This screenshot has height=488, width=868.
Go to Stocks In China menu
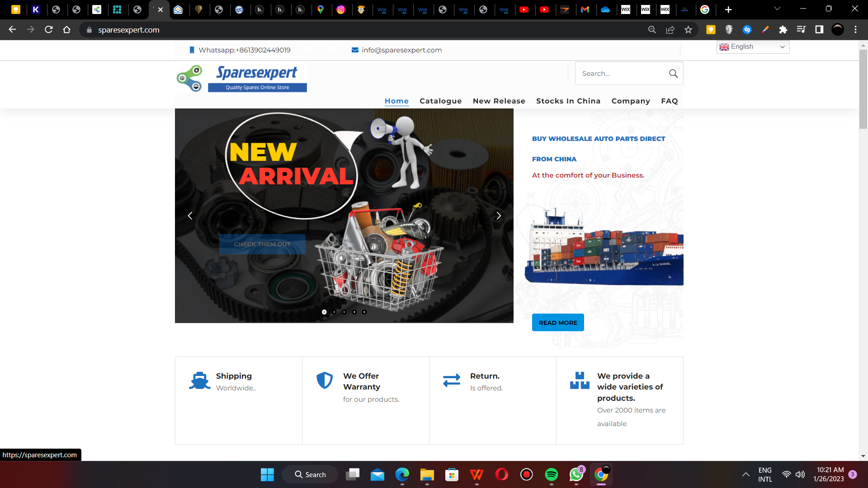[x=568, y=101]
